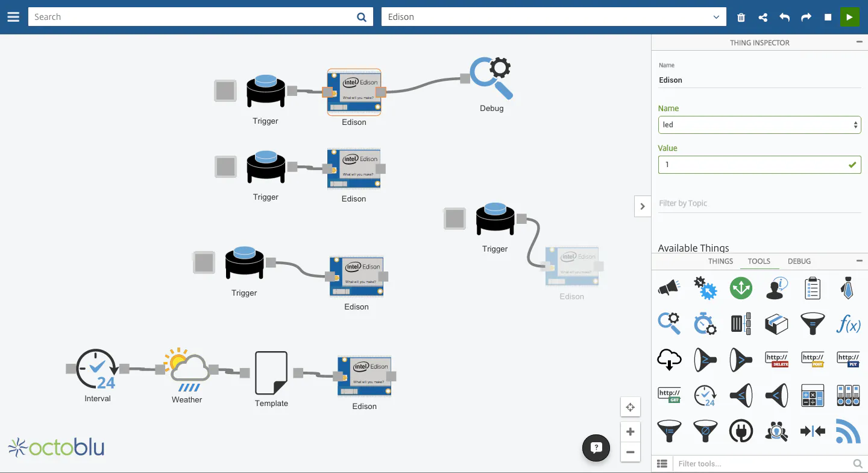Select the converging arrows tool
Image resolution: width=868 pixels, height=473 pixels.
(813, 431)
